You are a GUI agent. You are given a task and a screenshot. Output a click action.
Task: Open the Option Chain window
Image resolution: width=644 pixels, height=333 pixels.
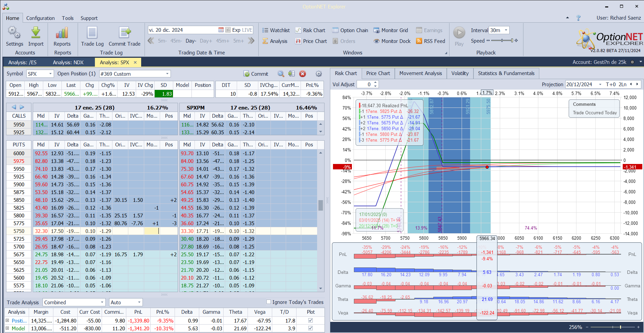(x=350, y=30)
